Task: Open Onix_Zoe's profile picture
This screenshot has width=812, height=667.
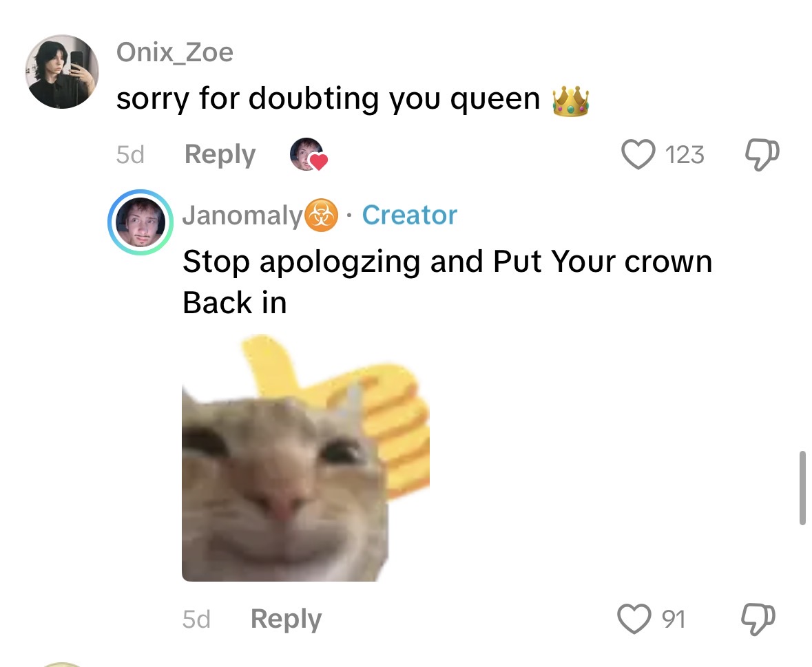Action: point(62,72)
